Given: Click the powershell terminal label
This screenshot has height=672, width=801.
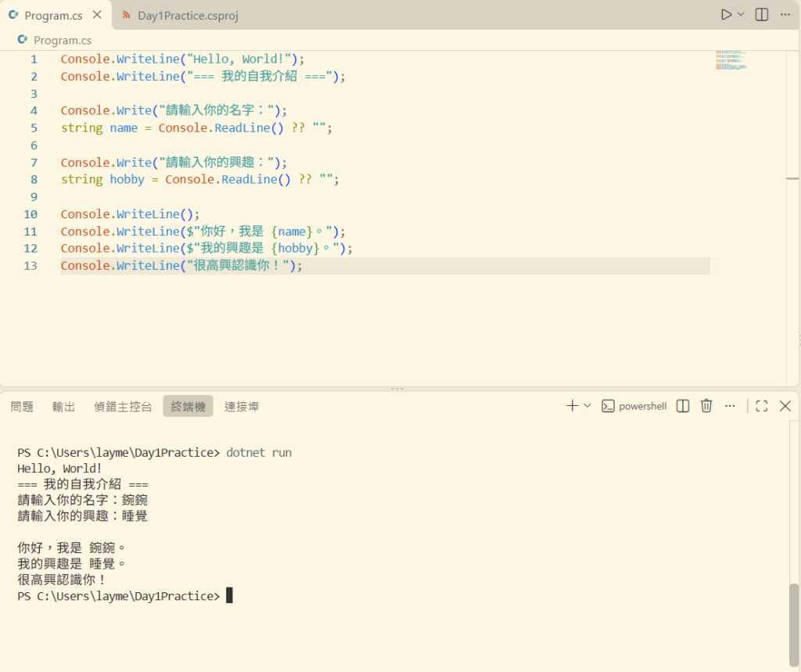Looking at the screenshot, I should (643, 407).
